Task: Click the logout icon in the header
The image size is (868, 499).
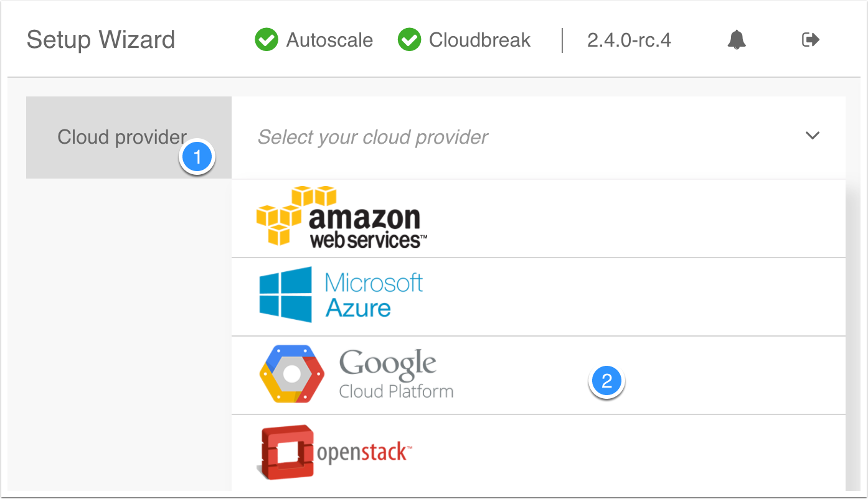Action: 811,39
